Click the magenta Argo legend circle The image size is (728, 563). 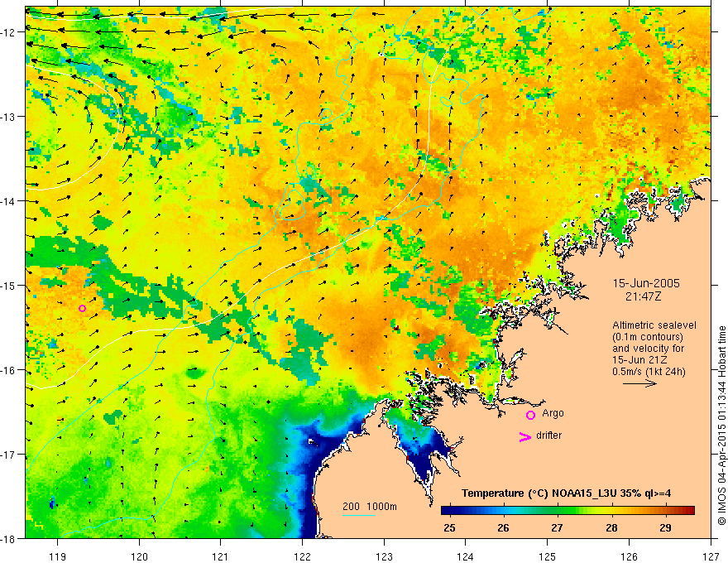pos(530,415)
